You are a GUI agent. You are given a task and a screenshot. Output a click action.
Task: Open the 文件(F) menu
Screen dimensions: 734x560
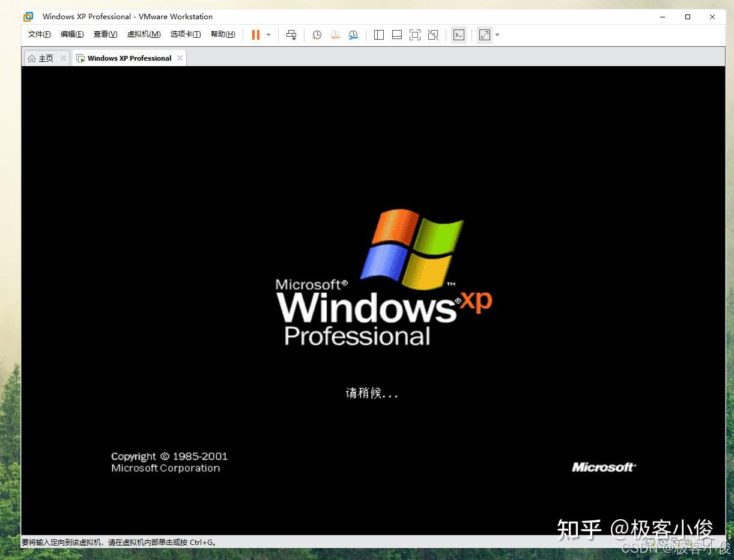(39, 34)
